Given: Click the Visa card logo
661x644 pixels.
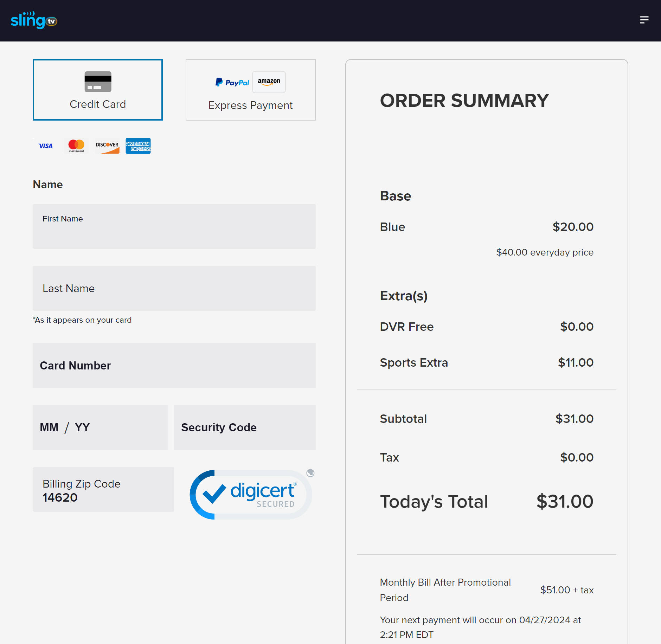Looking at the screenshot, I should [x=45, y=146].
